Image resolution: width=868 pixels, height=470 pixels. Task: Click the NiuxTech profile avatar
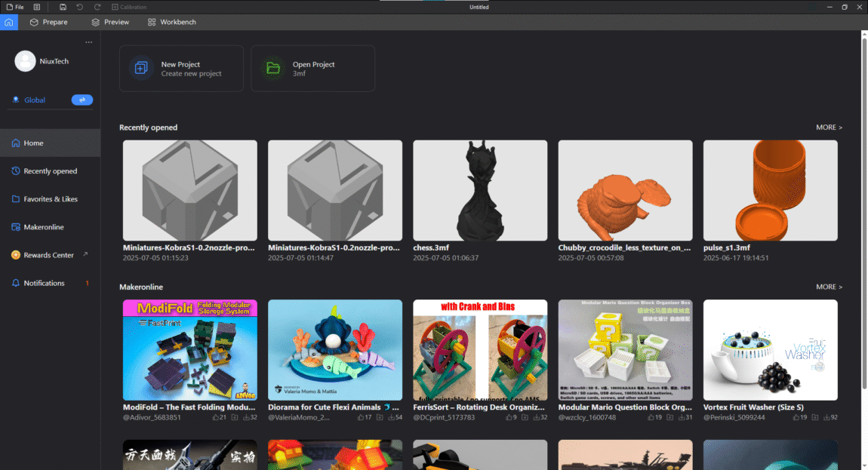click(25, 61)
